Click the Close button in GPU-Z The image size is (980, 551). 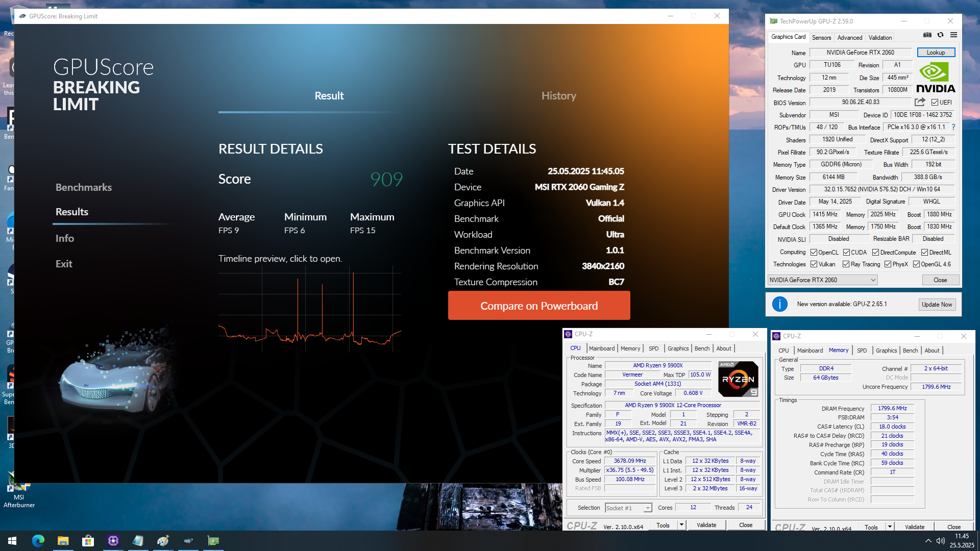pyautogui.click(x=940, y=280)
